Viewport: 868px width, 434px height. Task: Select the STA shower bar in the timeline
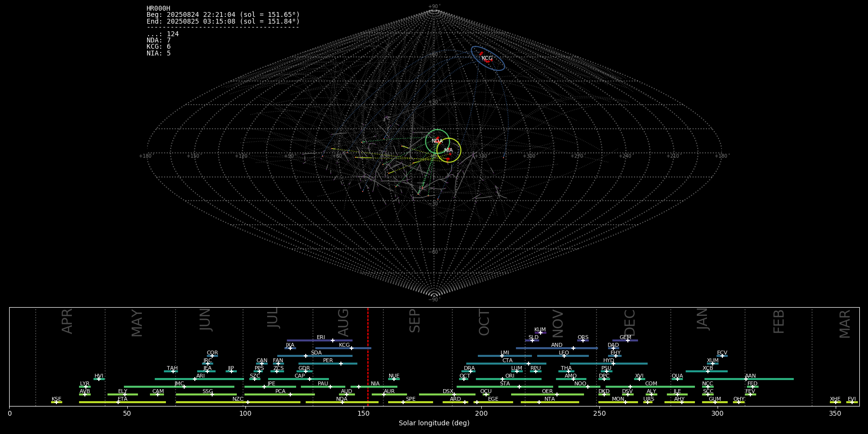(x=505, y=387)
